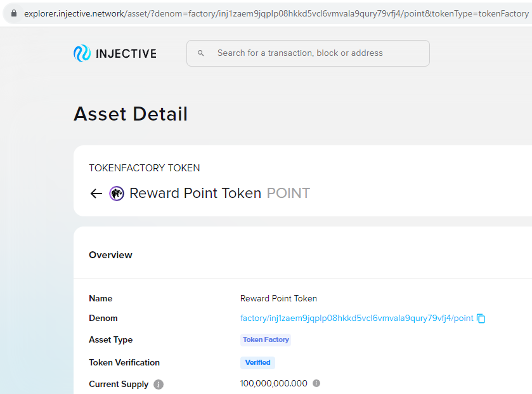Viewport: 532px width, 394px height.
Task: Click the Reward Point Token logo icon
Action: click(117, 194)
